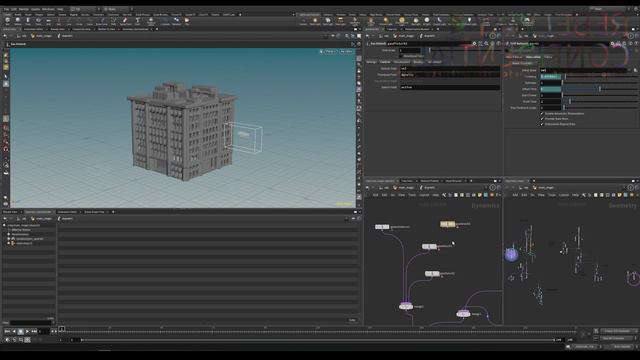640x360 pixels.
Task: Open the File menu
Action: [6, 9]
